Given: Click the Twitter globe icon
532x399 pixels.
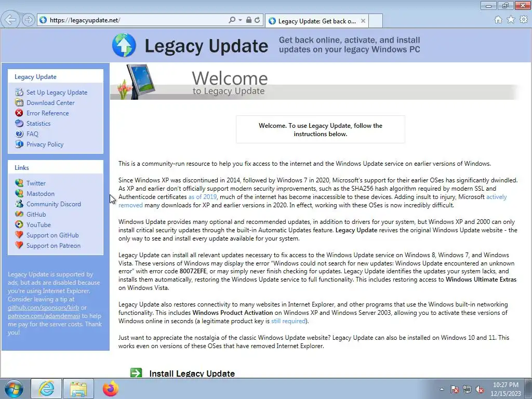Looking at the screenshot, I should (x=19, y=183).
